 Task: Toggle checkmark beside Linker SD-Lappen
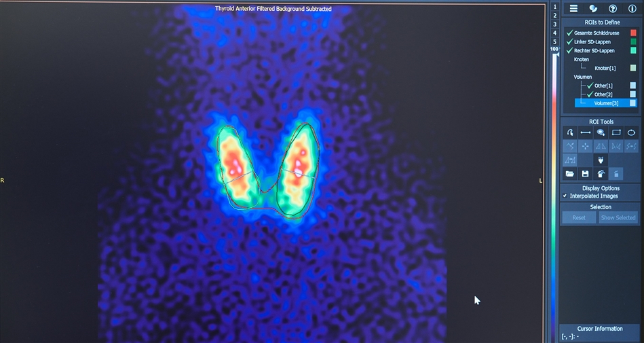click(569, 42)
